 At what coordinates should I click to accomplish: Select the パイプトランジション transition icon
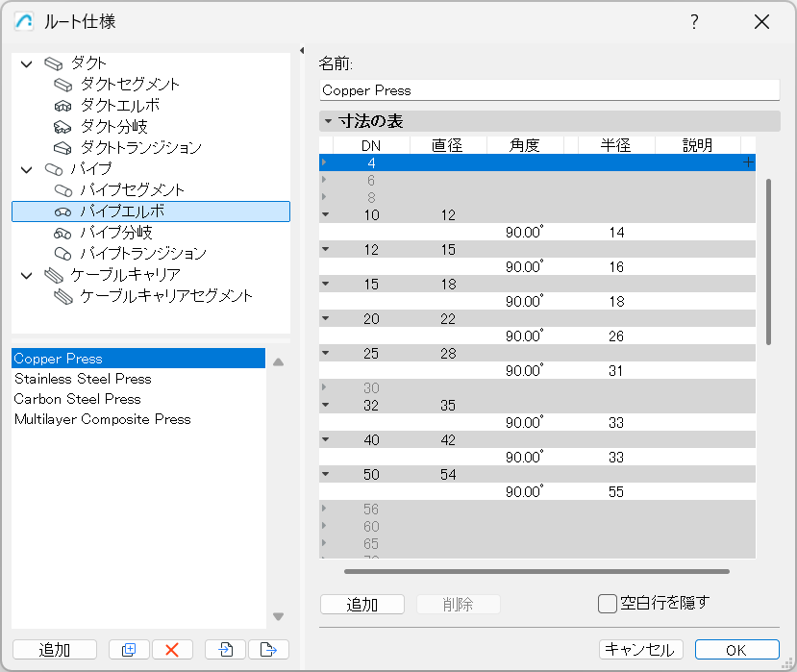coord(63,254)
